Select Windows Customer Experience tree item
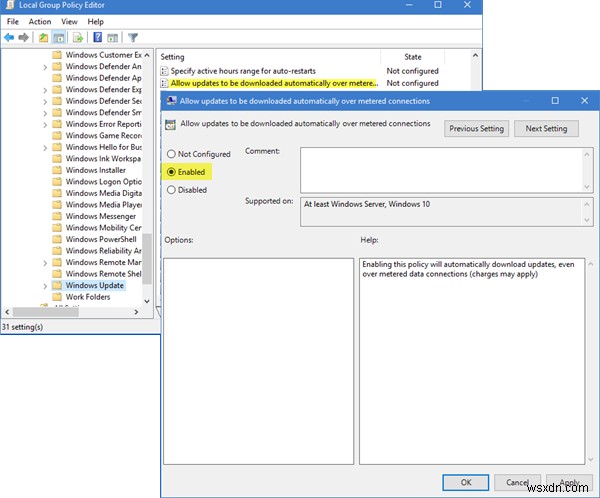600x498 pixels. (103, 55)
